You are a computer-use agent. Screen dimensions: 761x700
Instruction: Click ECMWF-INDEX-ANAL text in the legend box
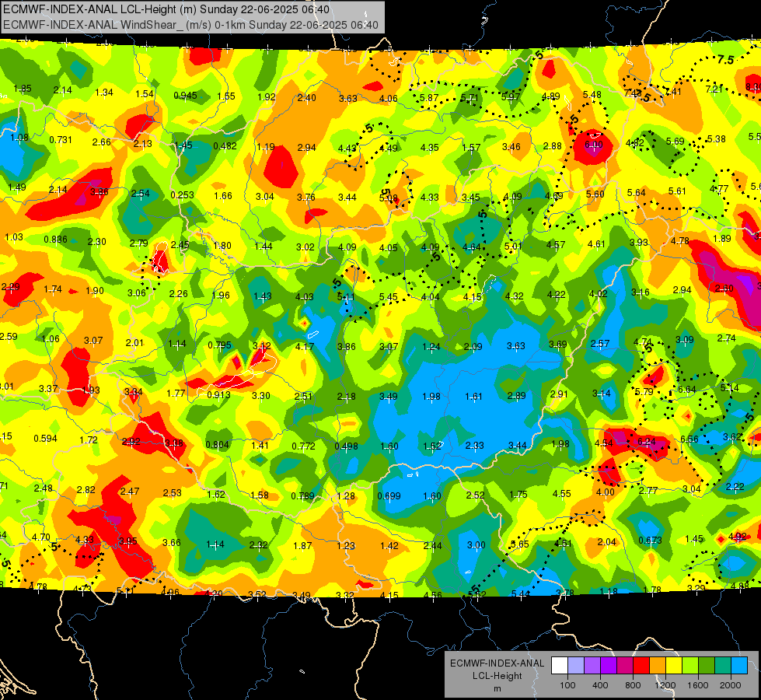[x=497, y=663]
